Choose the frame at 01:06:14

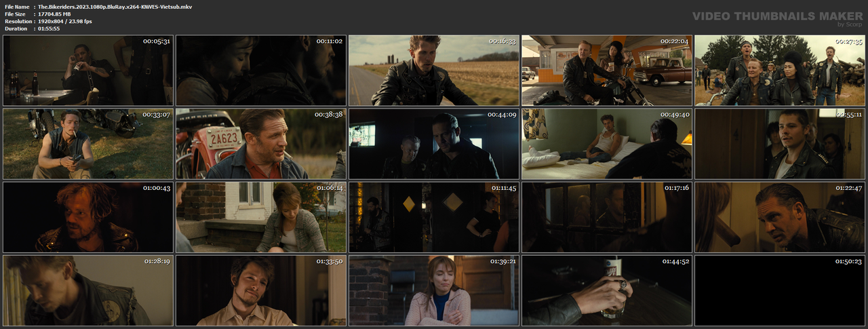(261, 217)
